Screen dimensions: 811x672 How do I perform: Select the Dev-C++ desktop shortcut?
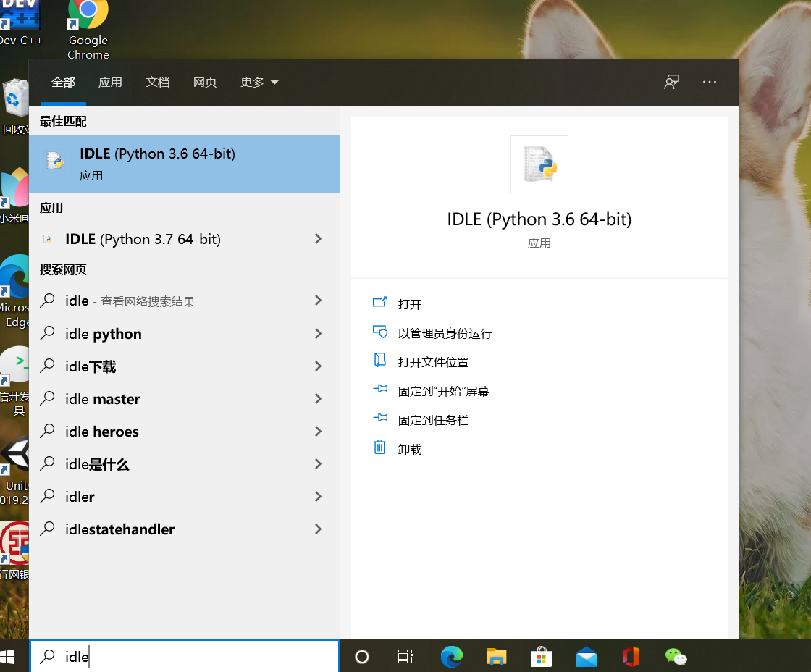[x=20, y=23]
